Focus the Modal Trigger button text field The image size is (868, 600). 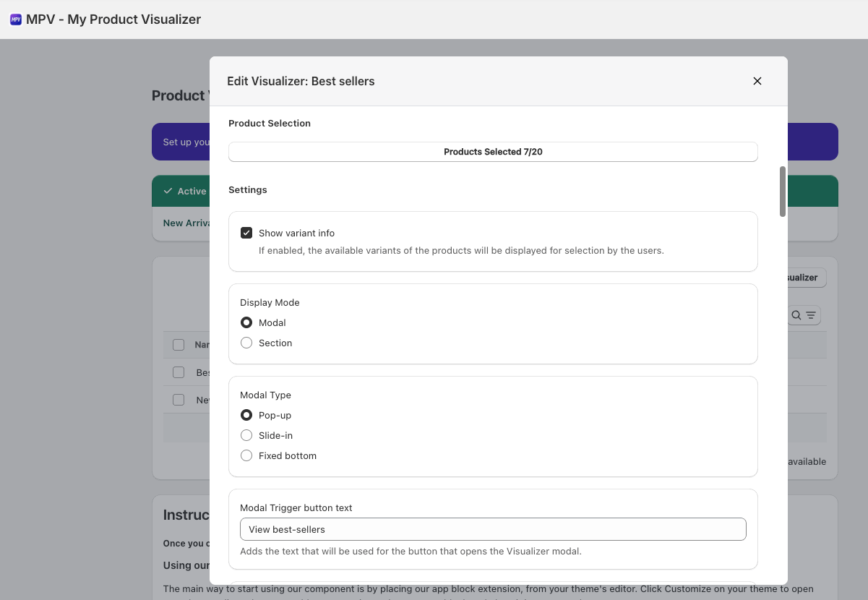coord(493,529)
